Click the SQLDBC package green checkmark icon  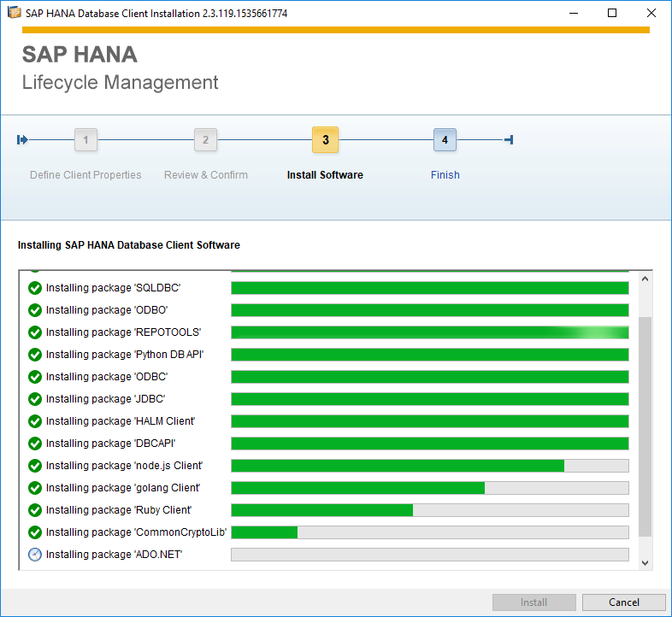(35, 288)
